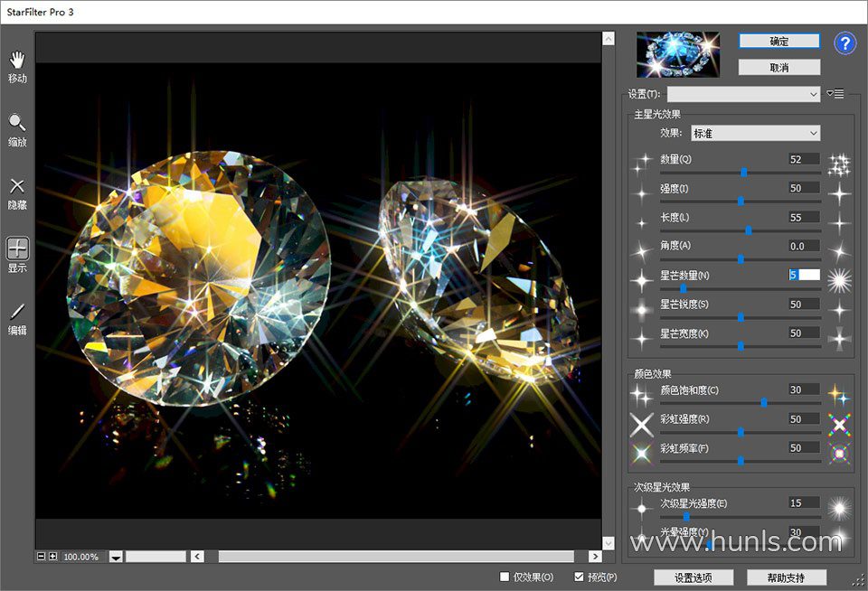Click rainbow ring icon right of 彩虹频率(F)
The image size is (868, 591).
click(x=839, y=454)
